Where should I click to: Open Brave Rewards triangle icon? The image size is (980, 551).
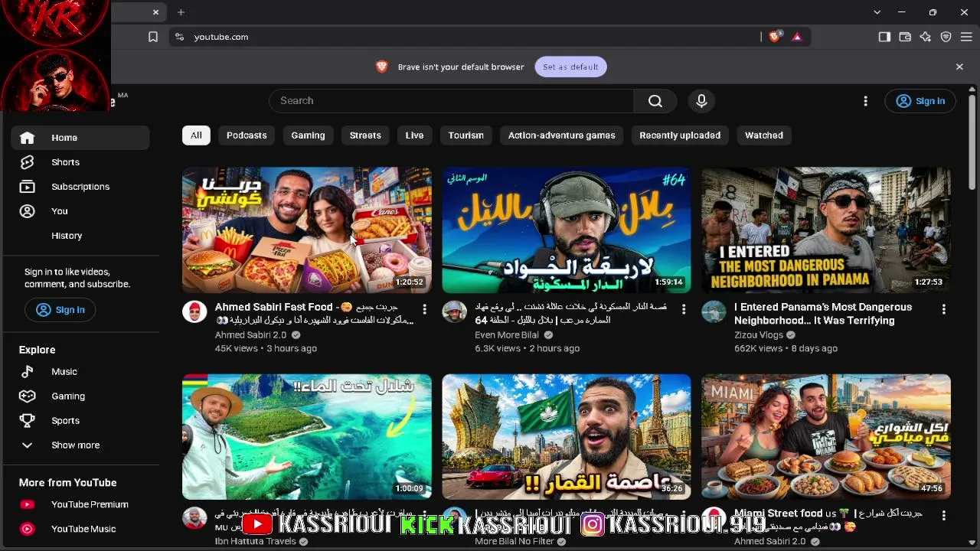click(797, 37)
